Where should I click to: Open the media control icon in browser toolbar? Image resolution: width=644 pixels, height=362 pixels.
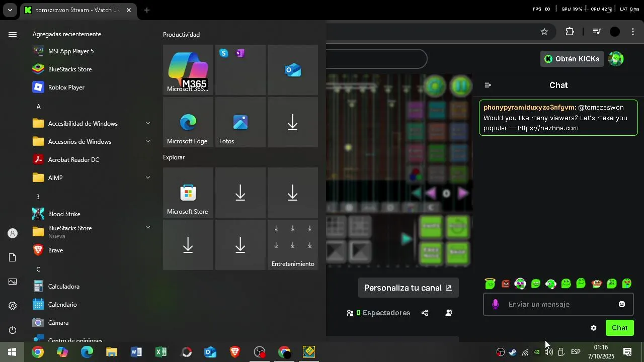click(597, 32)
